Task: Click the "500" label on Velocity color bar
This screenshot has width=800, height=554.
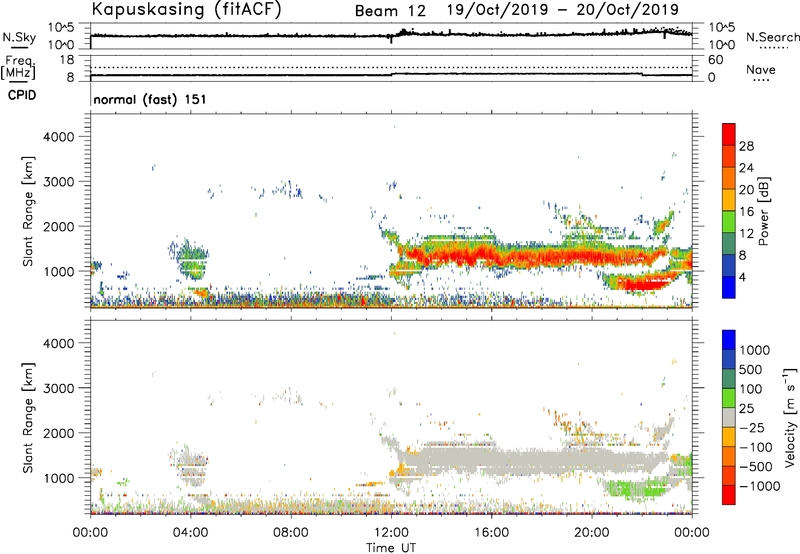Action: click(751, 370)
